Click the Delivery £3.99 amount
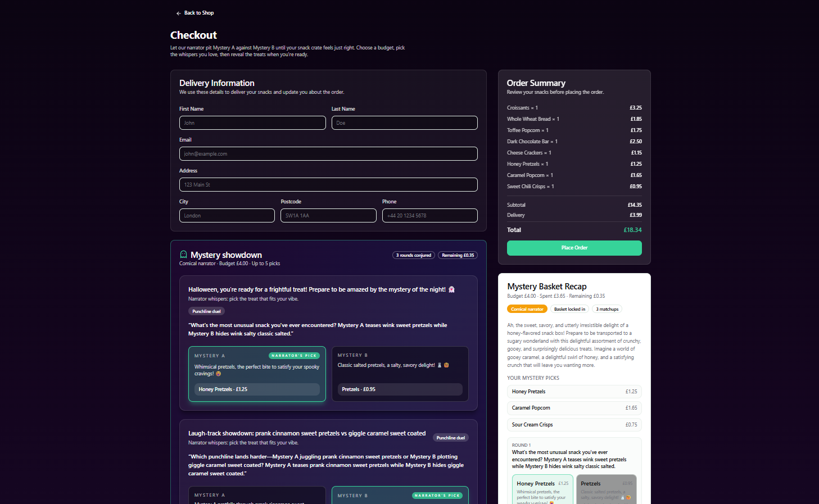Image resolution: width=819 pixels, height=504 pixels. click(636, 215)
